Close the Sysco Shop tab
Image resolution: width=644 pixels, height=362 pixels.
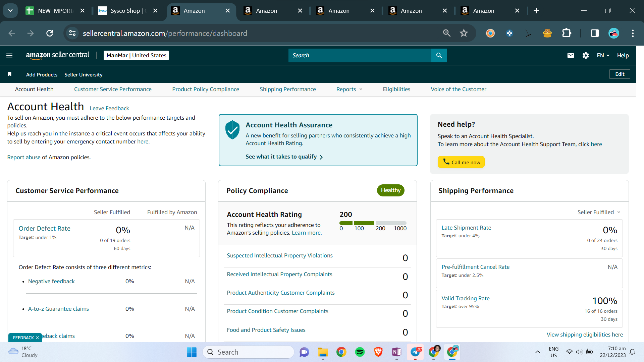point(155,11)
